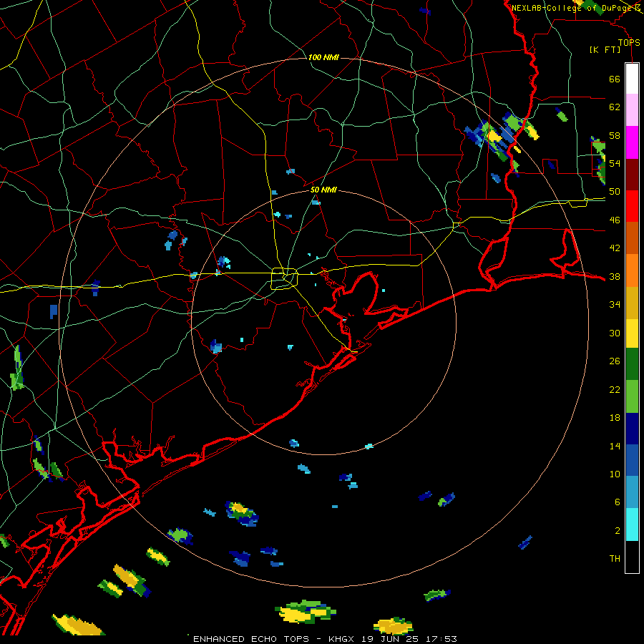Pick the light blue legend swatch

point(632,492)
